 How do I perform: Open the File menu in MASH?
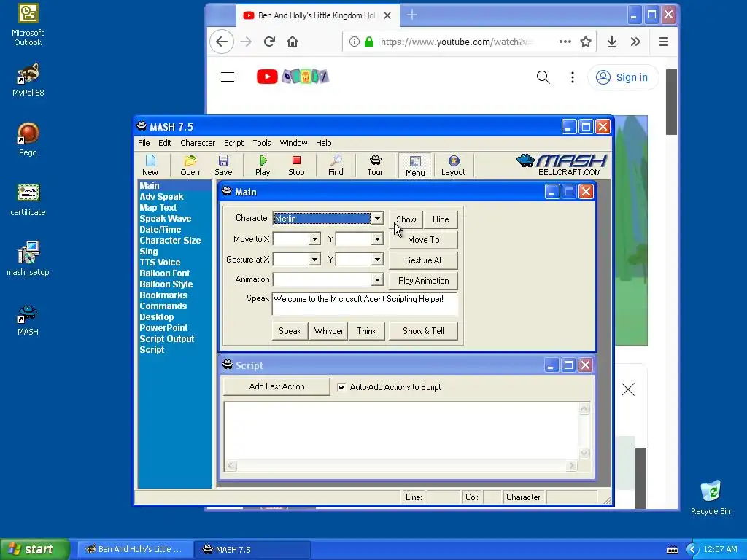click(x=144, y=143)
